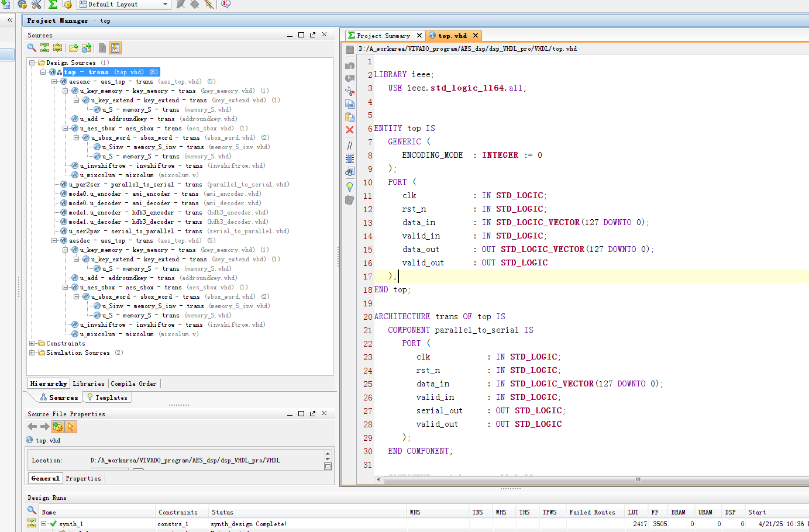
Task: Open the Templates tab
Action: point(107,398)
